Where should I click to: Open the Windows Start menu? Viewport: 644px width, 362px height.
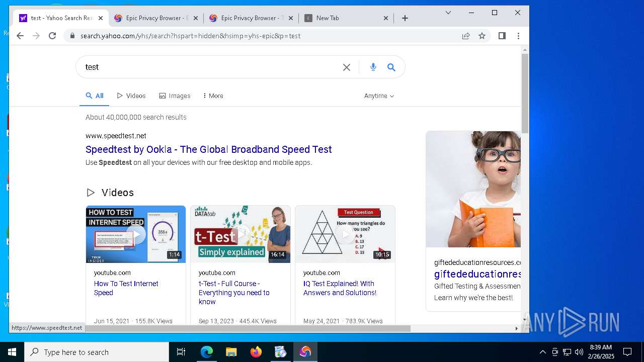tap(12, 352)
